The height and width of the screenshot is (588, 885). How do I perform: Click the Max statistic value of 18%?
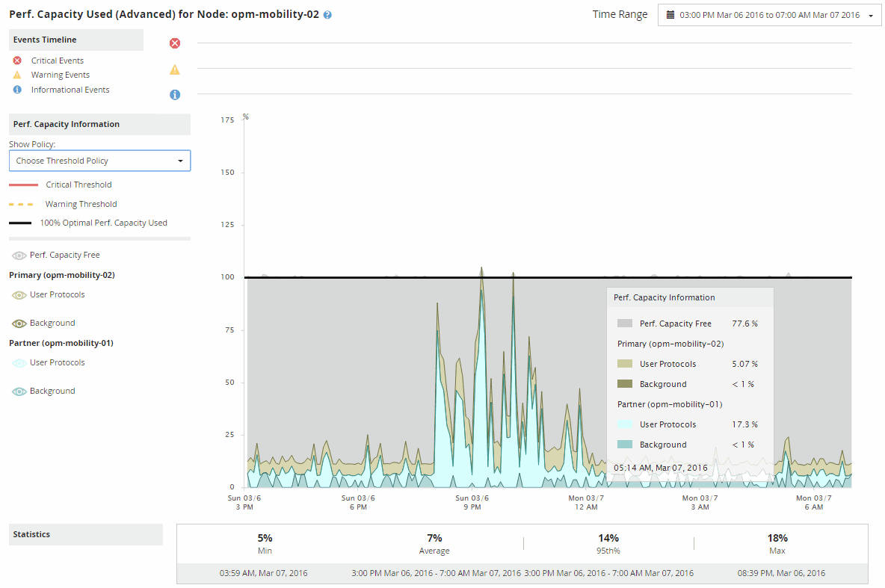coord(777,537)
